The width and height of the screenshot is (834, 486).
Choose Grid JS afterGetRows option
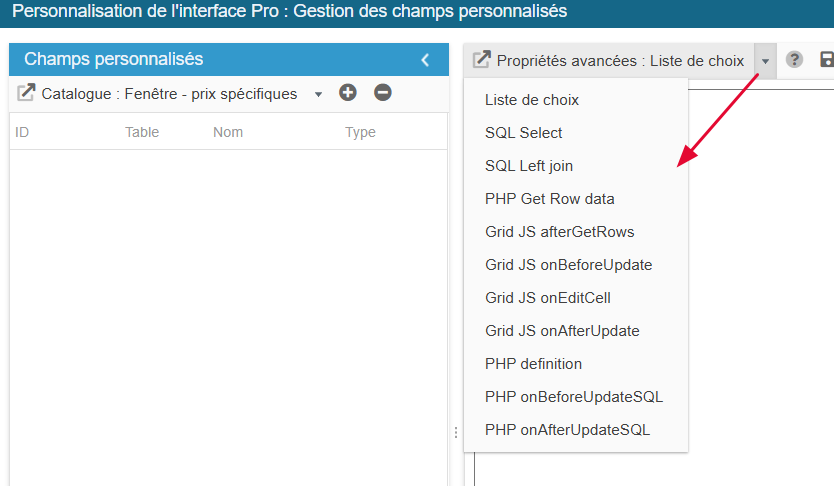[559, 232]
